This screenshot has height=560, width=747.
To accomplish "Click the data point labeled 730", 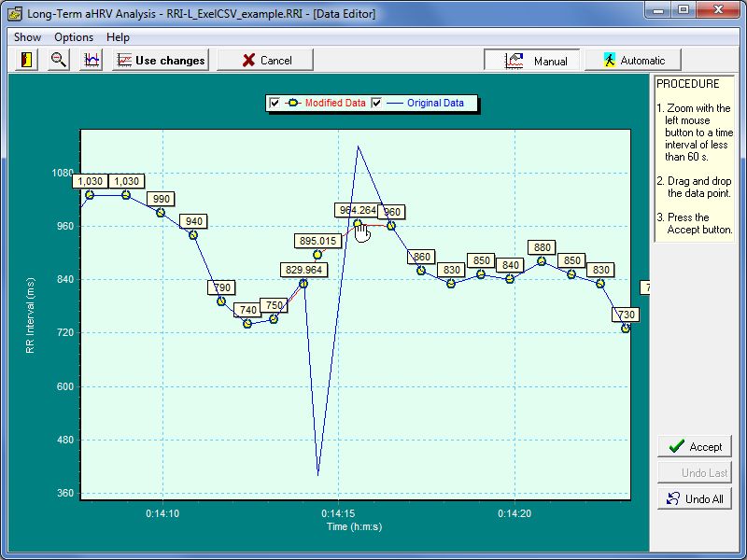I will (626, 329).
